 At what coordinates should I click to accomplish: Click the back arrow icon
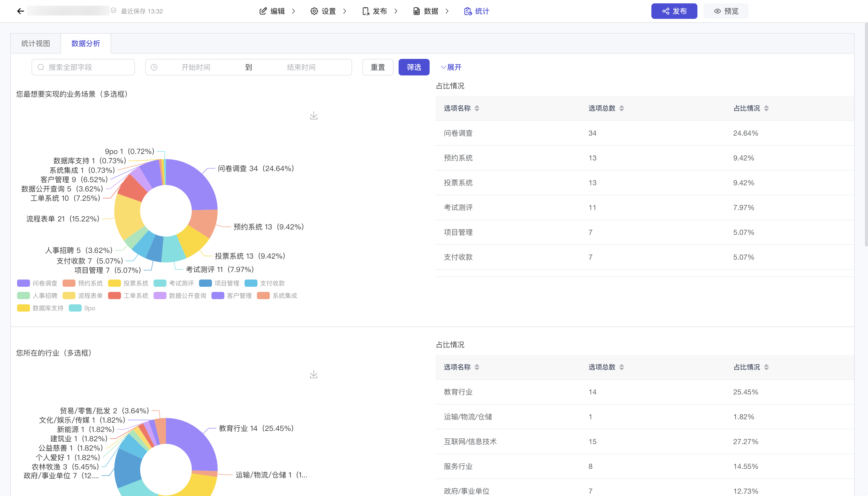click(20, 11)
